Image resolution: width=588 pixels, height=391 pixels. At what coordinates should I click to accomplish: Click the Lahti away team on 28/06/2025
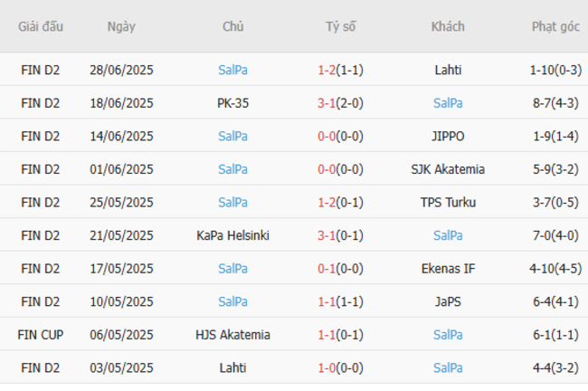point(448,69)
